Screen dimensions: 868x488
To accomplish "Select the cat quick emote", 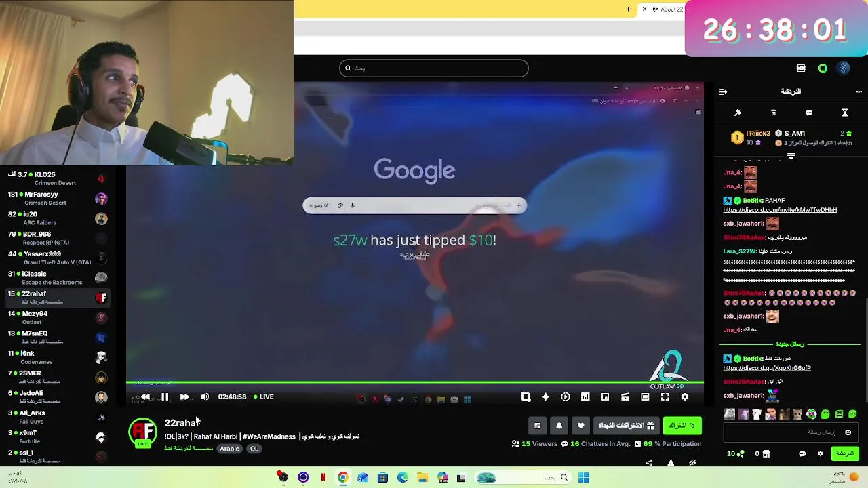I will [797, 414].
